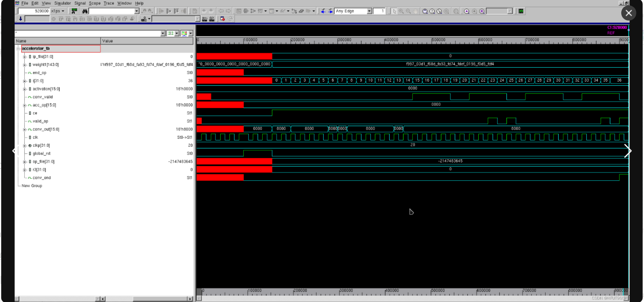This screenshot has width=644, height=302.
Task: Expand the r3[31:0] bus
Action: [x=25, y=170]
